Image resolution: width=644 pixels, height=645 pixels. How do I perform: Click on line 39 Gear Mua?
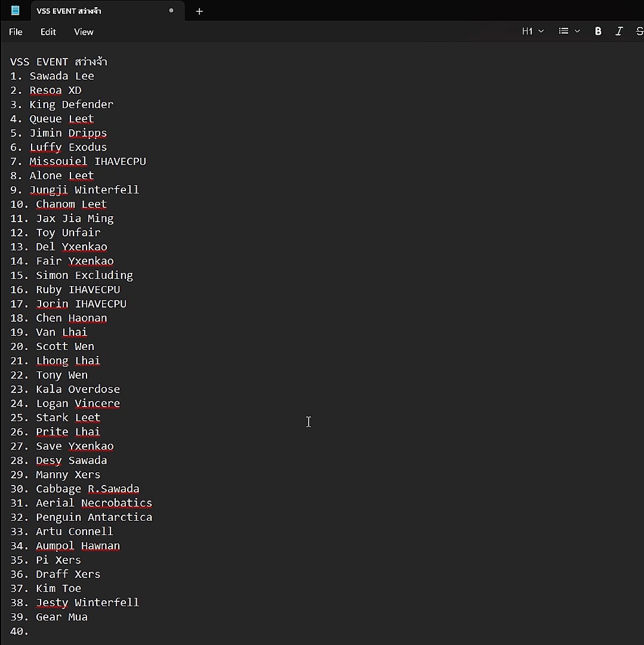click(49, 617)
